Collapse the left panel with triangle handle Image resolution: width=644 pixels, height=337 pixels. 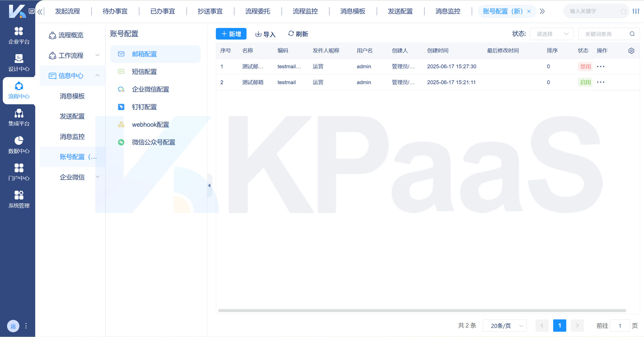click(x=209, y=186)
